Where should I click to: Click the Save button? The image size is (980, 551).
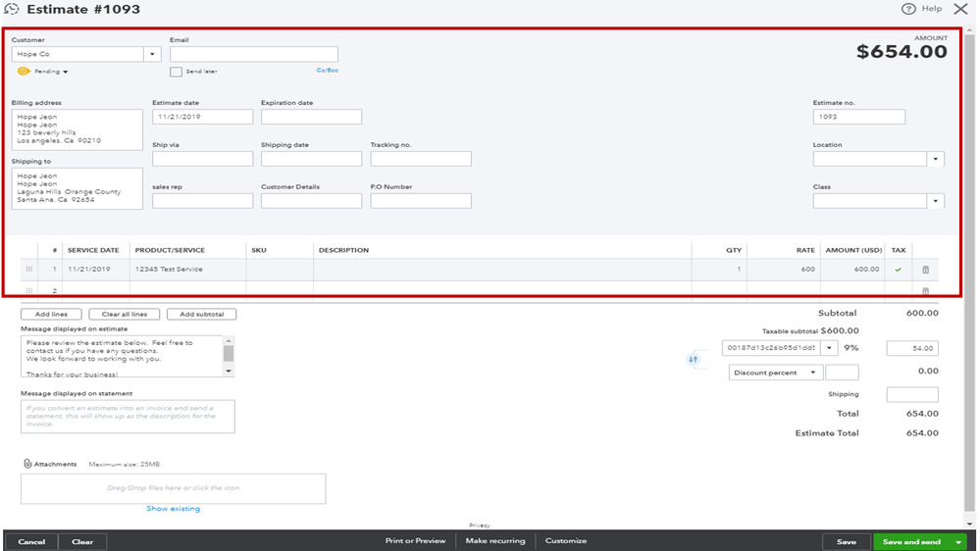pyautogui.click(x=847, y=541)
